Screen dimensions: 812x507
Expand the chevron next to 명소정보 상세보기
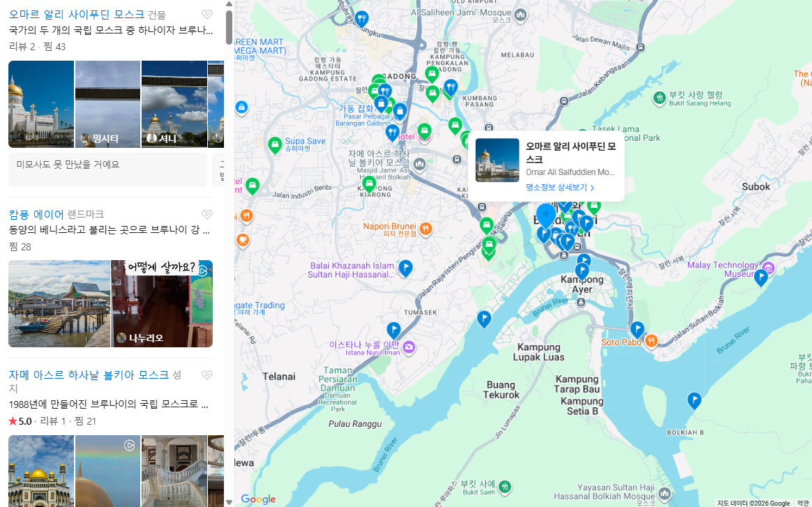592,188
